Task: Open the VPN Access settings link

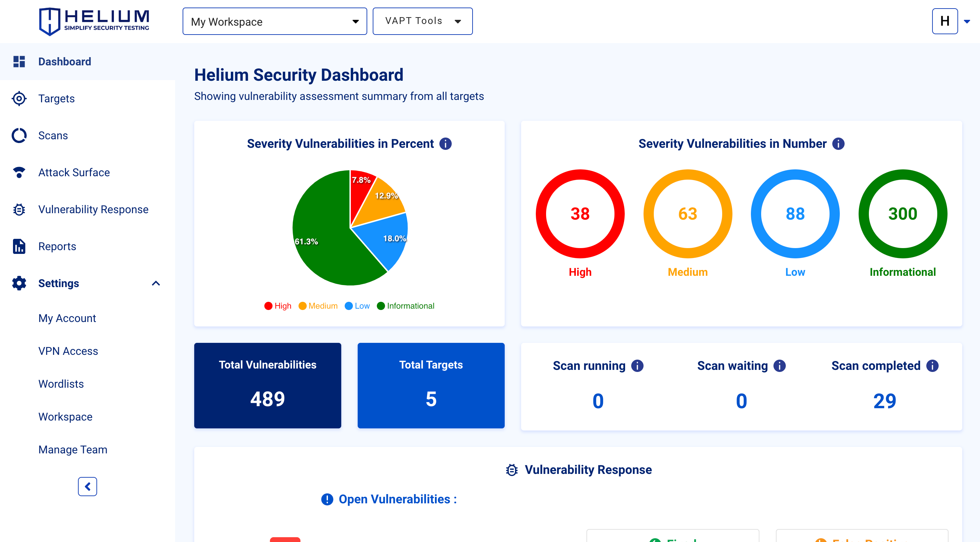Action: [68, 351]
